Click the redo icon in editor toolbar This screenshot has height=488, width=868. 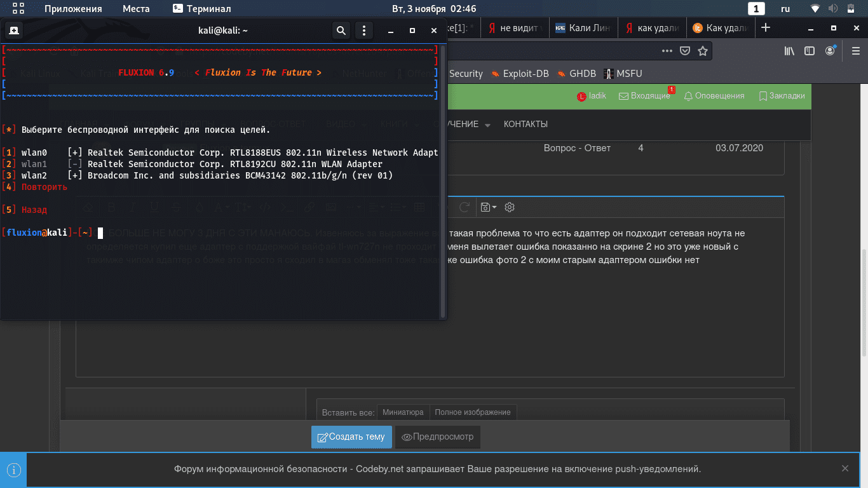click(464, 207)
